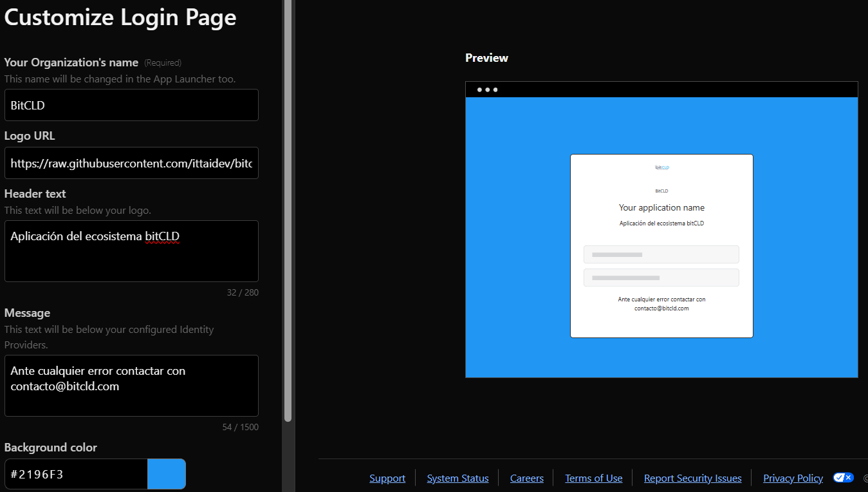This screenshot has height=492, width=868.
Task: Click the contact message text in preview card
Action: [661, 304]
